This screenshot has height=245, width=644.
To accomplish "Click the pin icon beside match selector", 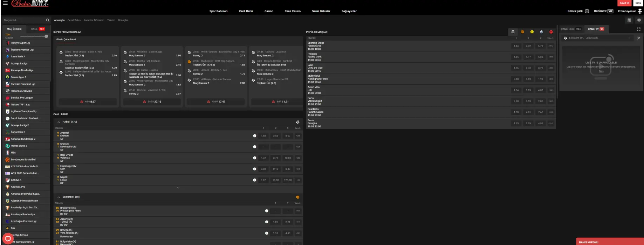I will click(638, 38).
